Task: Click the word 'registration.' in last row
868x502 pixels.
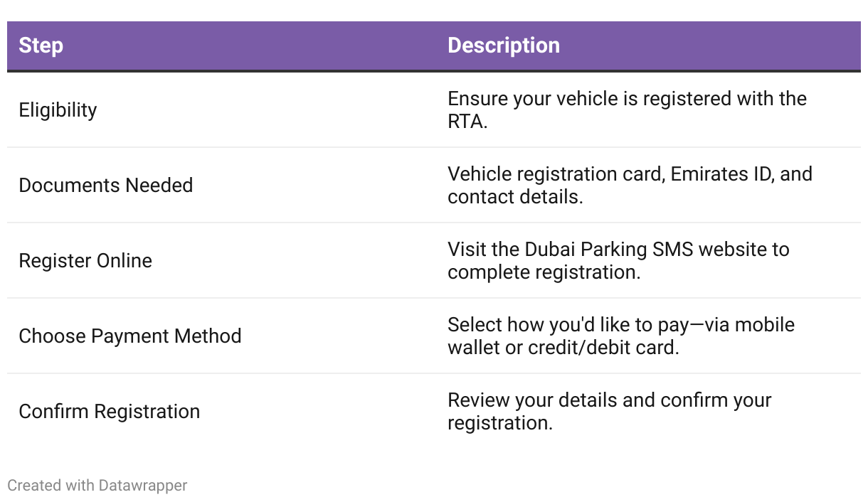Action: click(500, 423)
